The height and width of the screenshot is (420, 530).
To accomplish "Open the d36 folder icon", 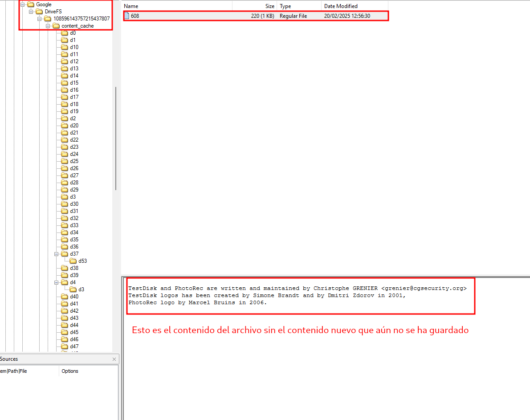I will tap(65, 247).
